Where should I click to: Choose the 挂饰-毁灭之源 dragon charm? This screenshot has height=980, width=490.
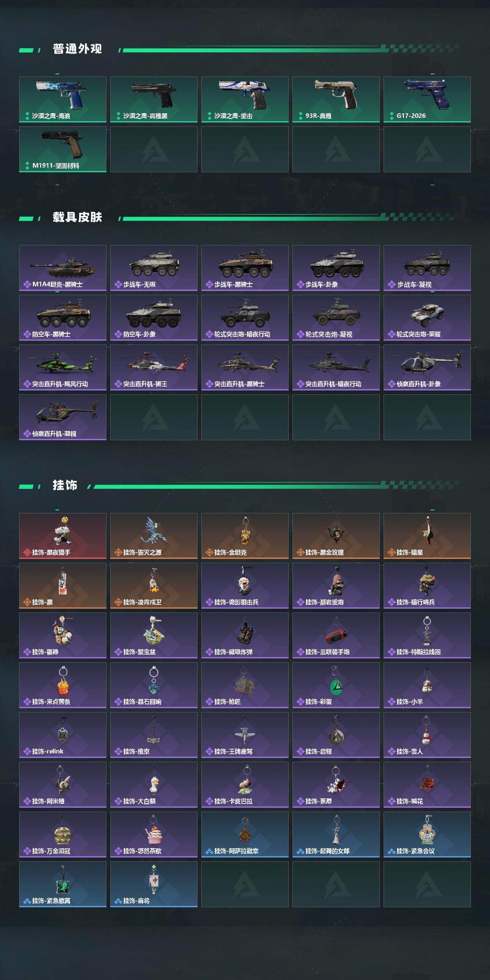(154, 536)
